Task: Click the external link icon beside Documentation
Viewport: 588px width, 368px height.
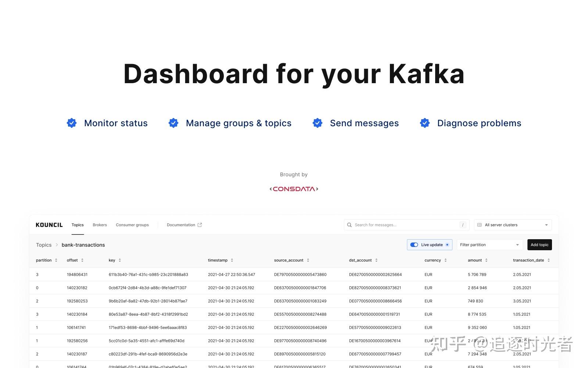Action: click(x=200, y=225)
